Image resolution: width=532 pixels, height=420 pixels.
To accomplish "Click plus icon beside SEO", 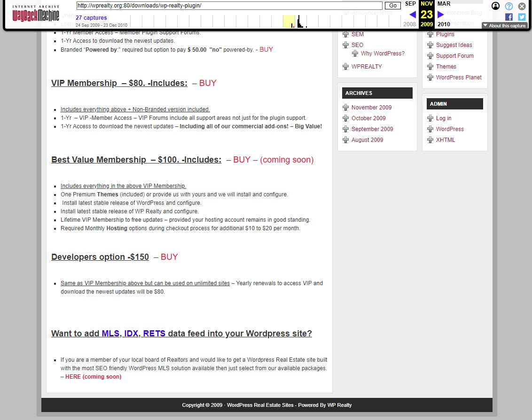I will 346,45.
